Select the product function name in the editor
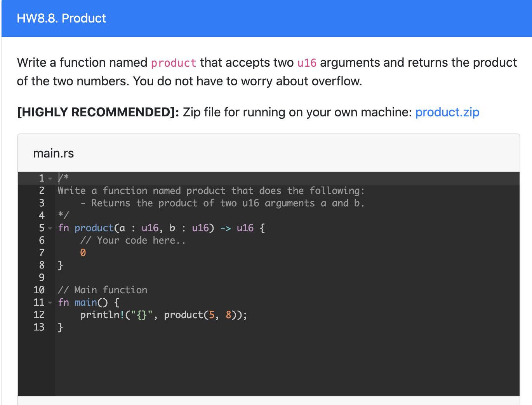This screenshot has height=405, width=532. click(94, 228)
